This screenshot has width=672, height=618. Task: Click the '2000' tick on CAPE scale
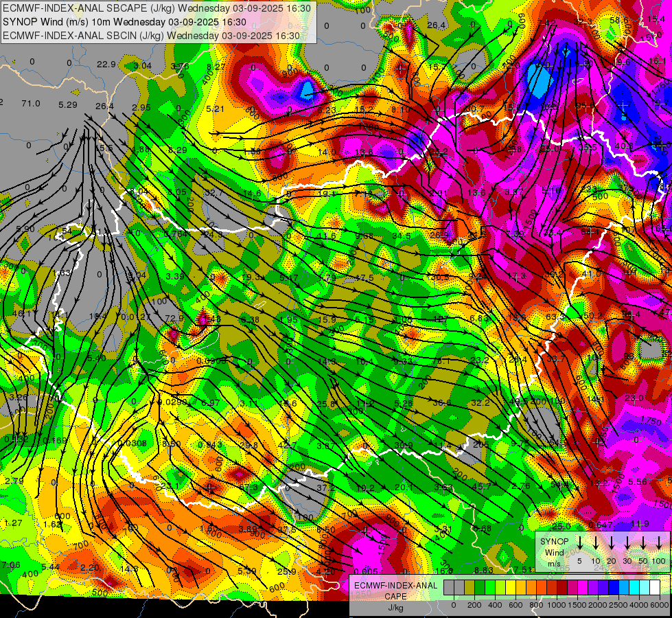pyautogui.click(x=598, y=605)
